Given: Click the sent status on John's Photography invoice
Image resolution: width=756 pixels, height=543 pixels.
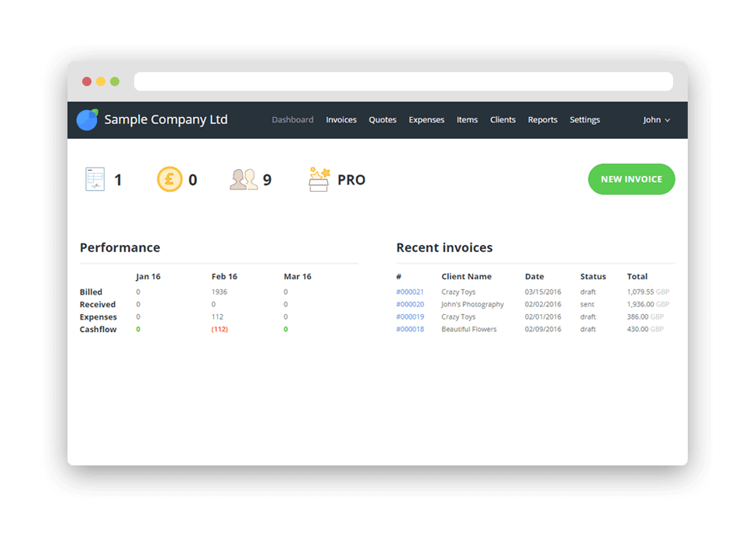Looking at the screenshot, I should click(x=588, y=304).
